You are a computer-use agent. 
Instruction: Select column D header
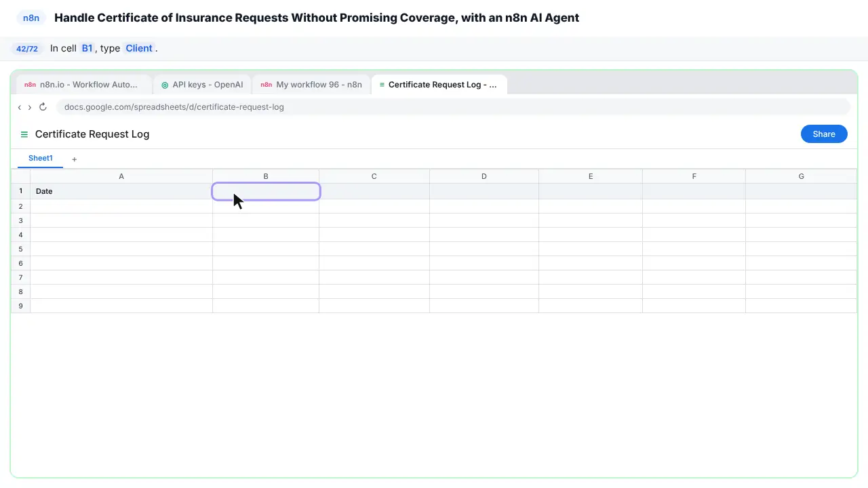484,176
